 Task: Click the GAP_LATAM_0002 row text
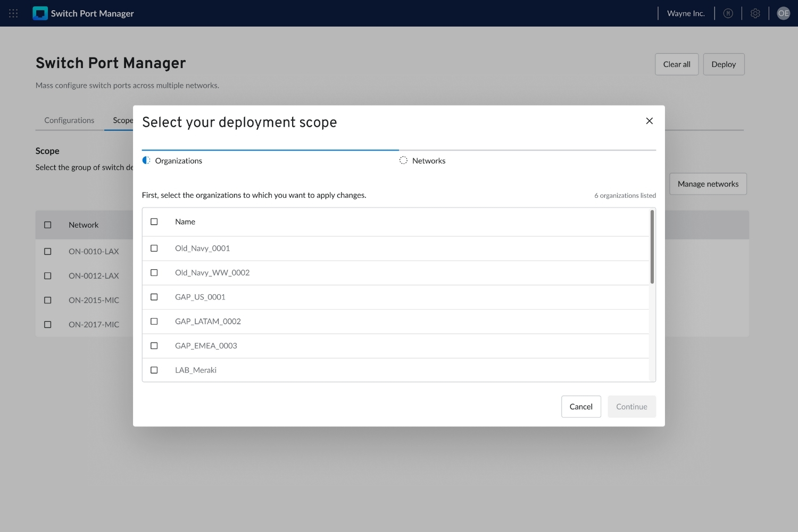pyautogui.click(x=208, y=321)
